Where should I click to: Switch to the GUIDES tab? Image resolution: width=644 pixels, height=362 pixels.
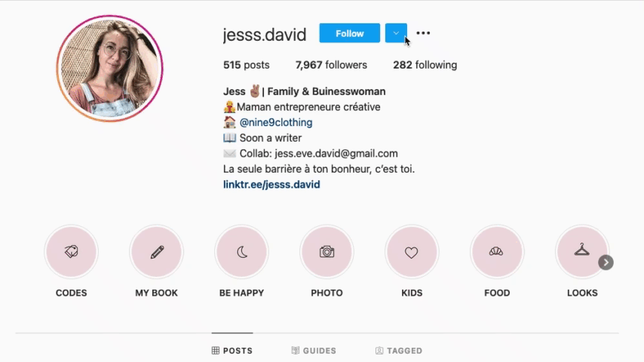tap(314, 351)
